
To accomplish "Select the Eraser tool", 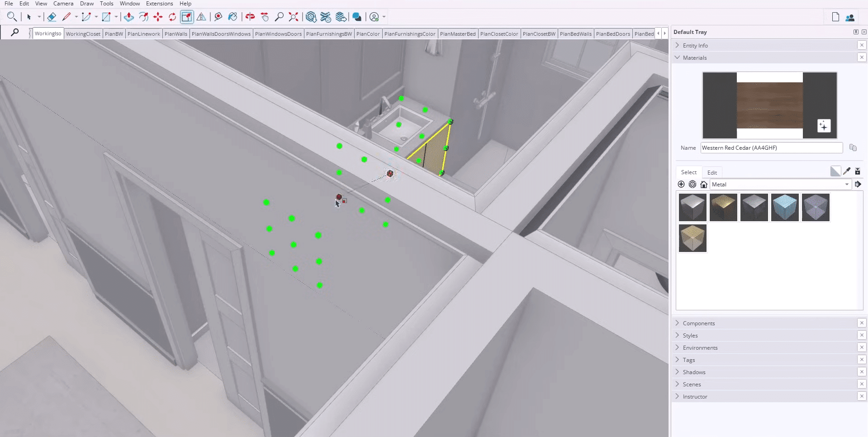I will tap(52, 17).
